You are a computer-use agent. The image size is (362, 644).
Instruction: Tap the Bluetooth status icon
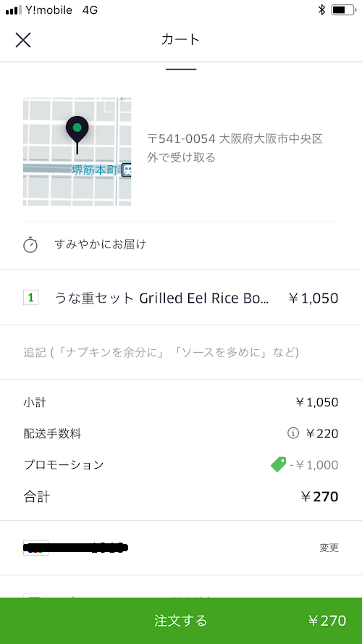(321, 10)
